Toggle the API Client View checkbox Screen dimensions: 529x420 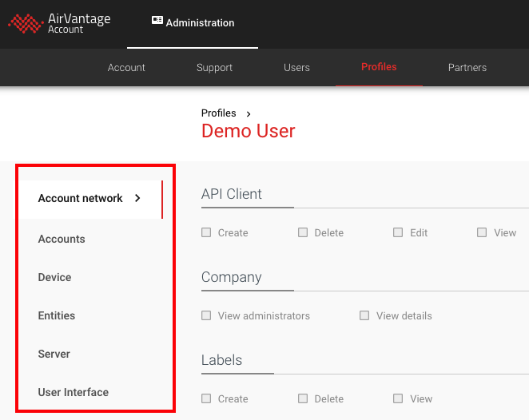click(482, 232)
